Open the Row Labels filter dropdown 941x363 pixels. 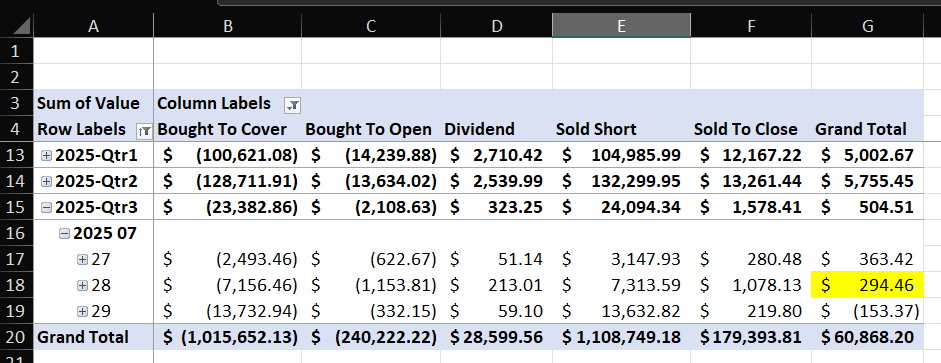tap(144, 130)
